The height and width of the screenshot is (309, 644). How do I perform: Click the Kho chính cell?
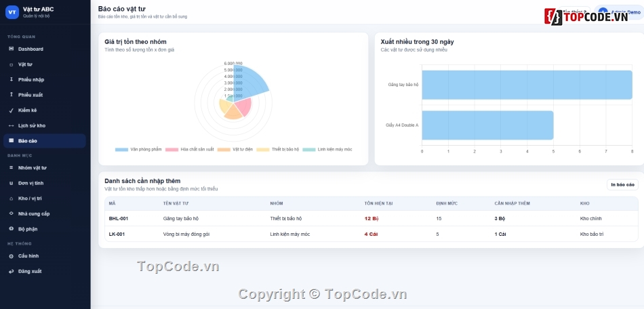tap(590, 219)
